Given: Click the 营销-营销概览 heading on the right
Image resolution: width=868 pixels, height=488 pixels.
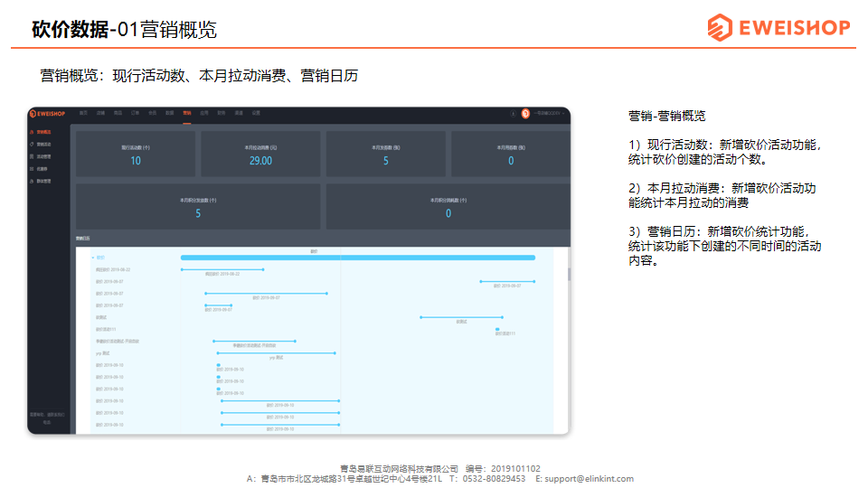Looking at the screenshot, I should point(667,117).
